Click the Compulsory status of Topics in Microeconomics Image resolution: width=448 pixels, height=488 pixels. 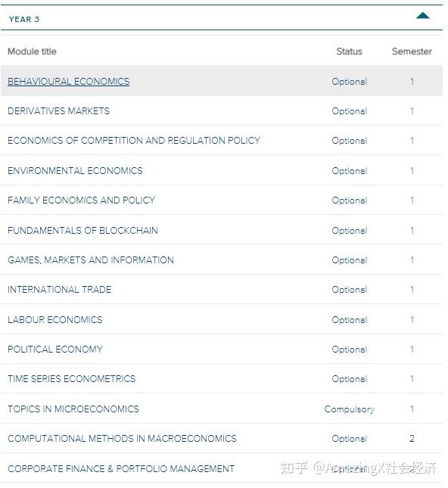[x=350, y=409]
